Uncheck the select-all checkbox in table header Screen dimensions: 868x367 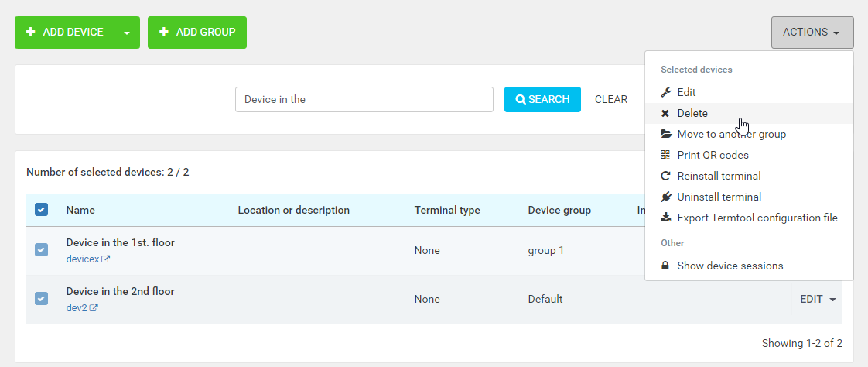[42, 210]
